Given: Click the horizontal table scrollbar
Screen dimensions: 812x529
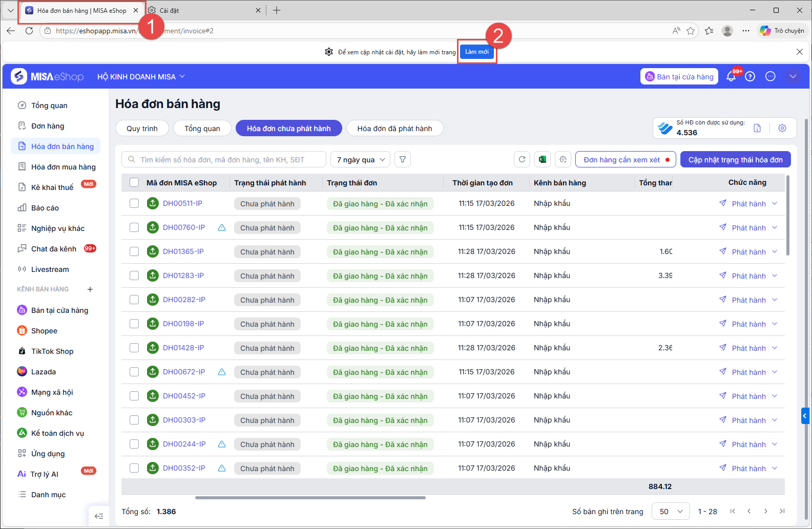Looking at the screenshot, I should [310, 497].
